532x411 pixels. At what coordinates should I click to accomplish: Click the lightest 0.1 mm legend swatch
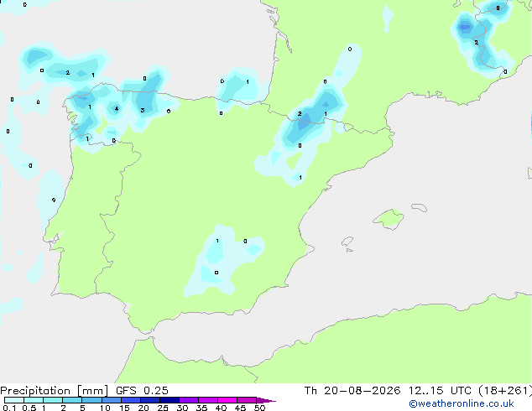(x=14, y=400)
